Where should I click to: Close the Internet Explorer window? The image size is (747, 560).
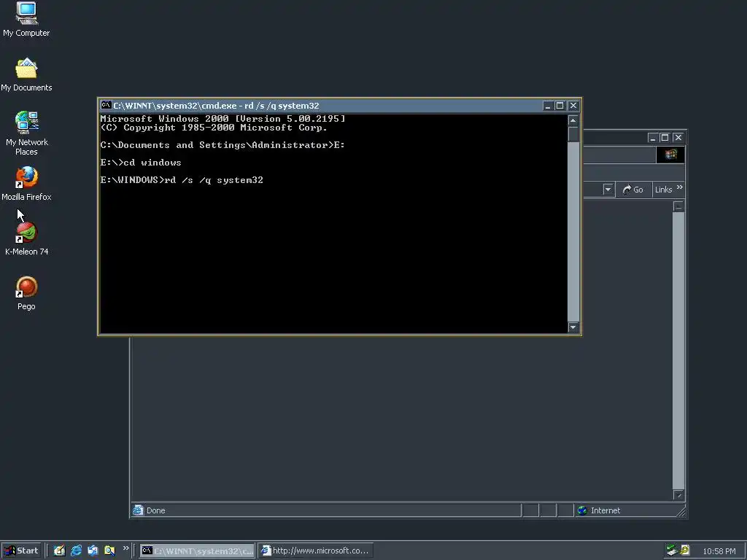click(x=678, y=138)
